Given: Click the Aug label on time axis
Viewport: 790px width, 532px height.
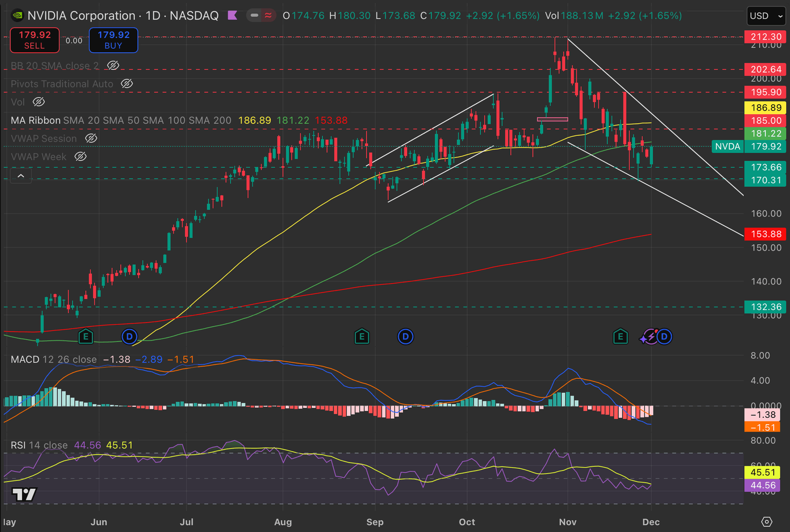Looking at the screenshot, I should point(283,522).
